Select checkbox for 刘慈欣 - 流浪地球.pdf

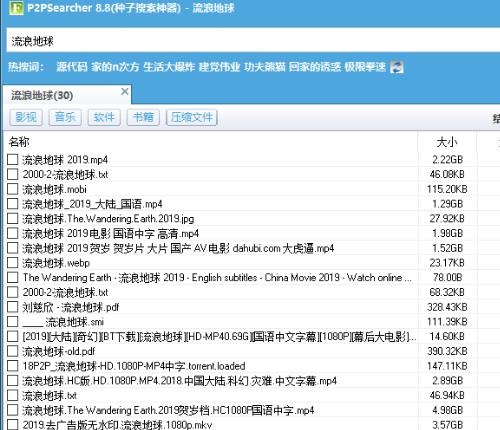click(x=13, y=307)
